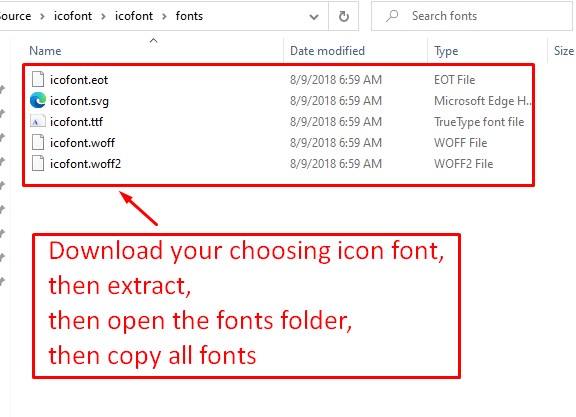The image size is (576, 417).
Task: Select the icofont.svg file name
Action: [x=79, y=101]
